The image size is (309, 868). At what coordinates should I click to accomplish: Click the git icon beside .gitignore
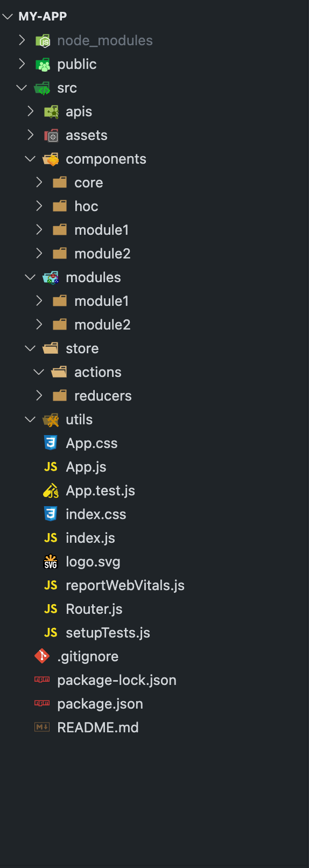[42, 656]
